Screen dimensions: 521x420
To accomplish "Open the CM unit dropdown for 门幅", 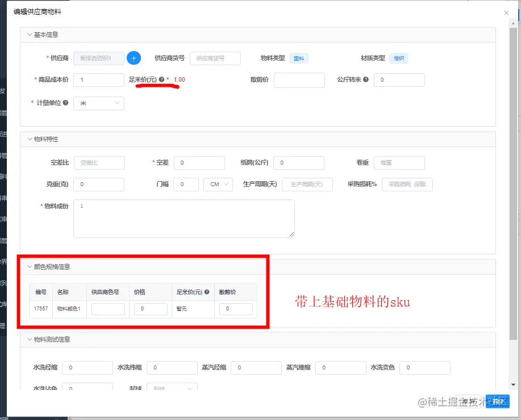I will (218, 184).
